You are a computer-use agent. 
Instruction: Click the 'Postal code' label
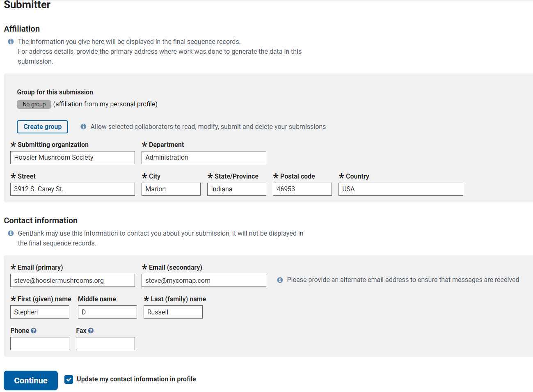(x=297, y=177)
